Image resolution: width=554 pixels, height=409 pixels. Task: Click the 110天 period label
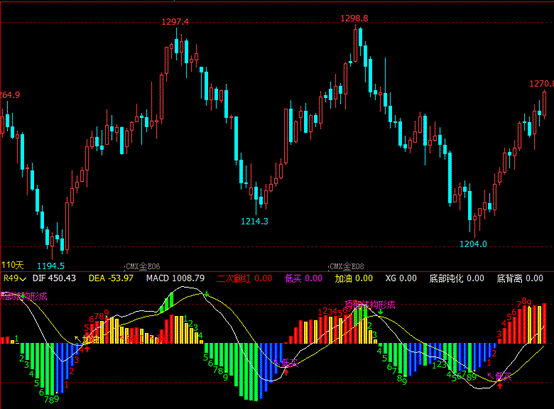coord(12,265)
